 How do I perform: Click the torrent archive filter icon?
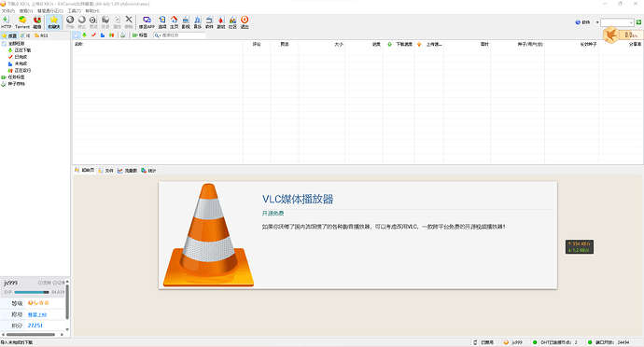coord(123,35)
